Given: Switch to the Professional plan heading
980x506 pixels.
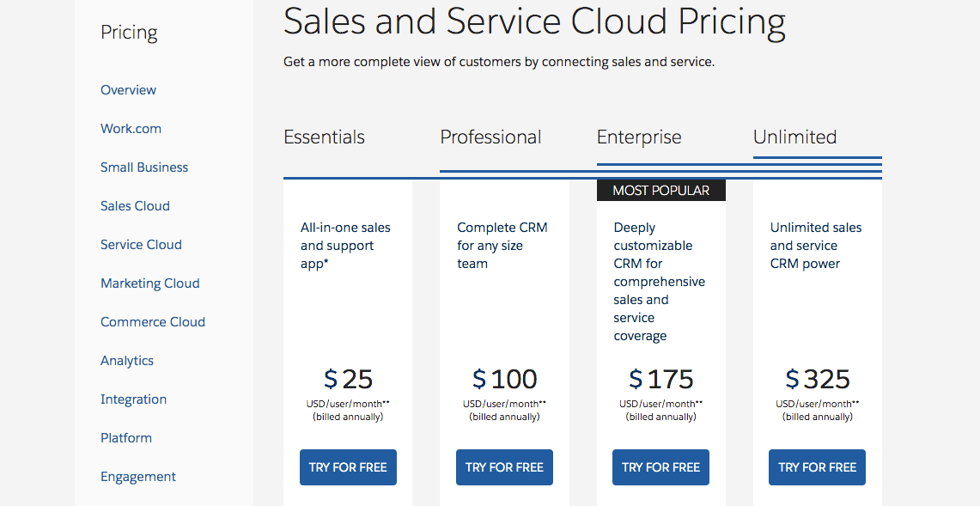Looking at the screenshot, I should pos(490,137).
